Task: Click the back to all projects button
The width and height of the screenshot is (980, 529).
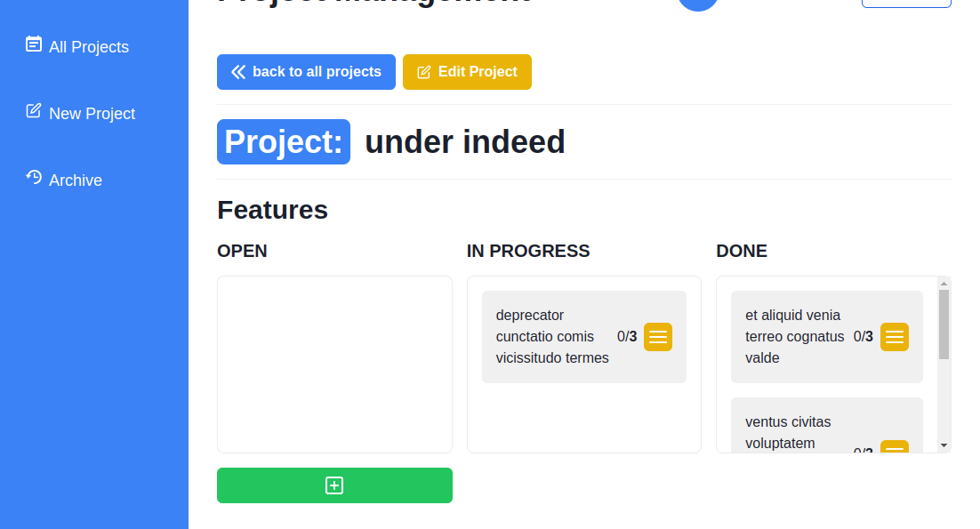Action: point(306,72)
